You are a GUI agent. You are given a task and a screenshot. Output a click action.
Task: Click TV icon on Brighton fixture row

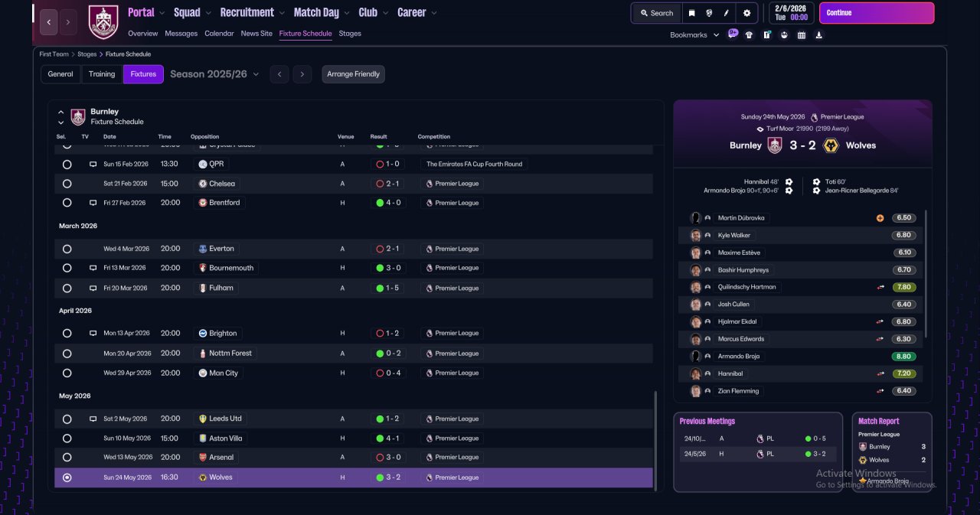pos(93,333)
